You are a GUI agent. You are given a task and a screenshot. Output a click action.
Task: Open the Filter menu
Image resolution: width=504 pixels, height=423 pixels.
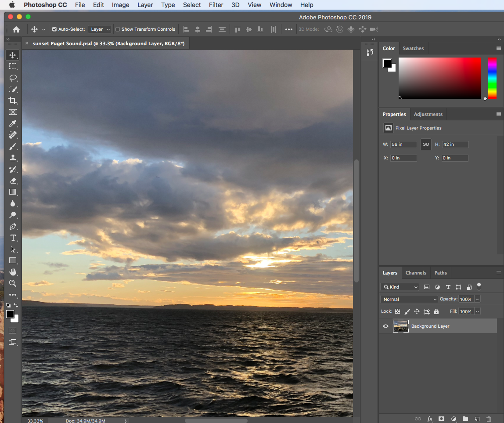(216, 5)
